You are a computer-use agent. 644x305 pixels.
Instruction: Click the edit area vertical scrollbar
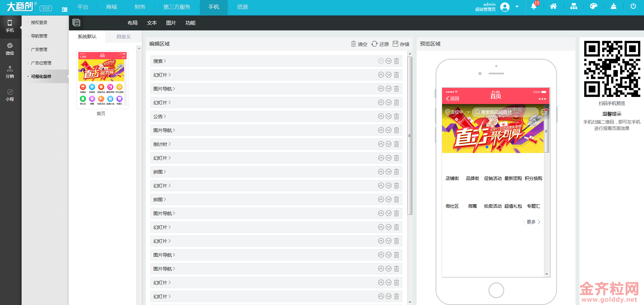pos(410,136)
